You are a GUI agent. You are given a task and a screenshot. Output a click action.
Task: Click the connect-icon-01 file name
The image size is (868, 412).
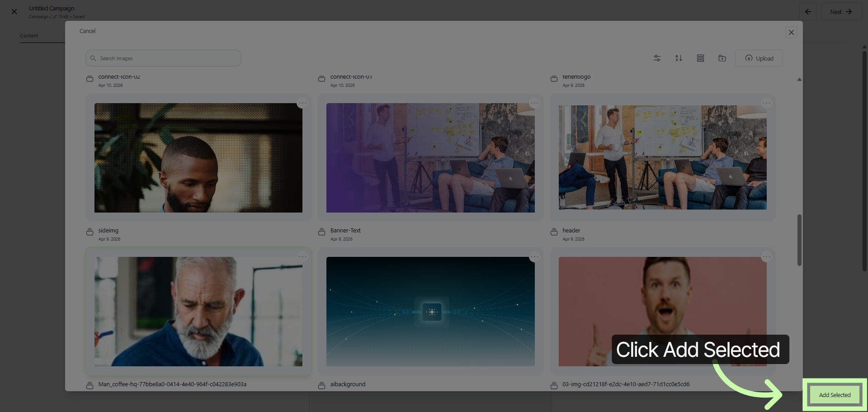click(351, 77)
